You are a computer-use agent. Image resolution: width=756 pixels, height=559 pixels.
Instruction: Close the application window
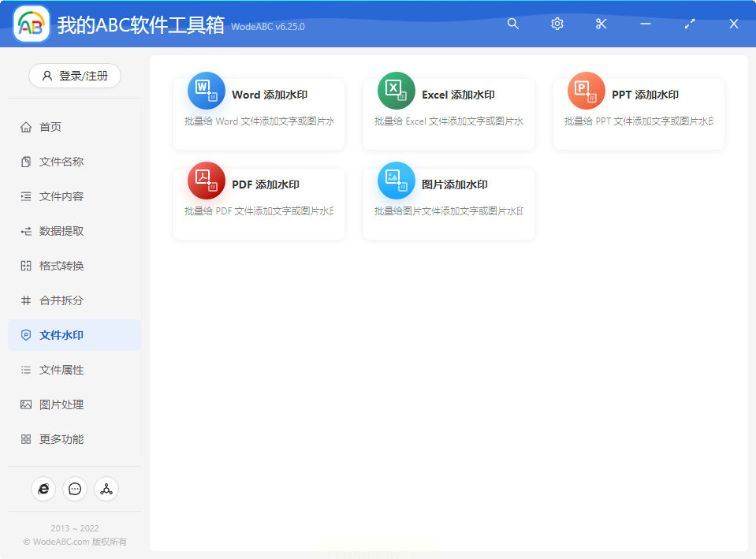734,24
